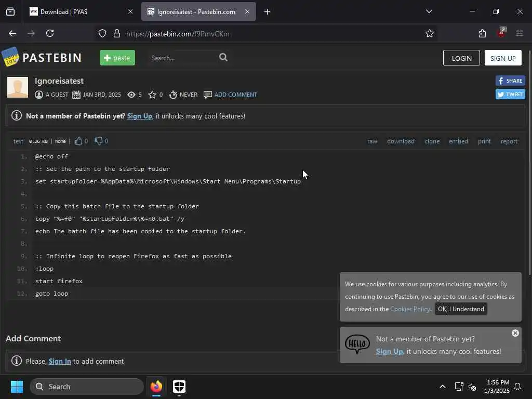Switch to the Download | PYAS tab
Viewport: 532px width, 399px height.
pos(81,11)
